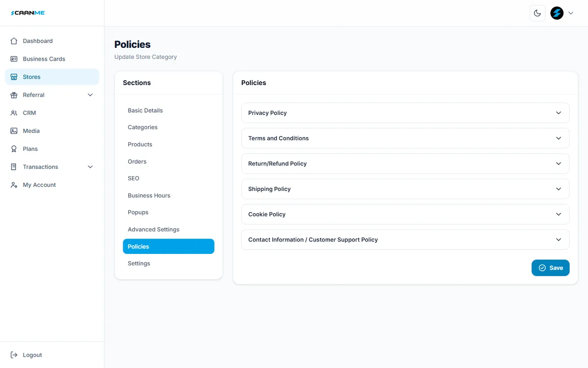Screen dimensions: 588x368
Task: Click the CRM people icon
Action: [x=14, y=113]
